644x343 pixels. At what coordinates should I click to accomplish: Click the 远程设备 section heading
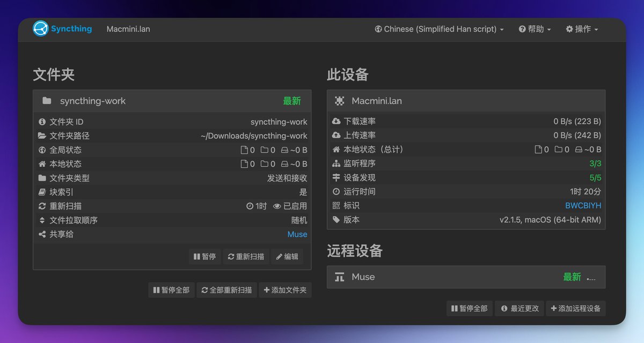355,250
